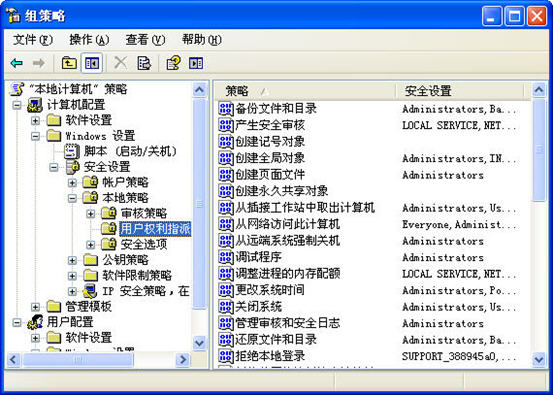Sort by the 策略 column header
This screenshot has height=395, width=553.
(x=305, y=91)
